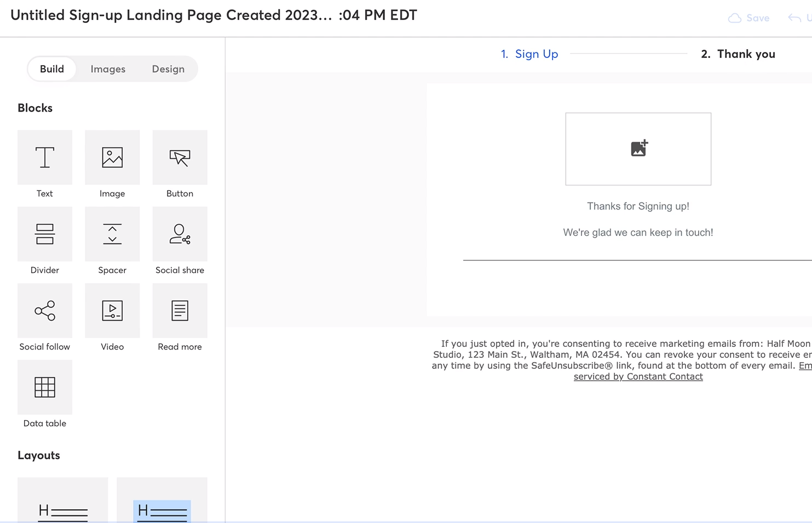
Task: Open the Thank you step
Action: tap(738, 54)
